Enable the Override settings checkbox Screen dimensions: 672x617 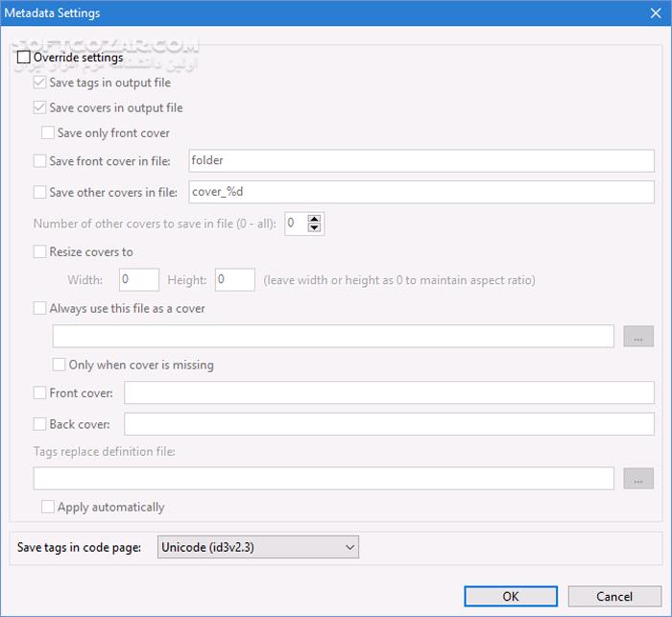point(24,58)
